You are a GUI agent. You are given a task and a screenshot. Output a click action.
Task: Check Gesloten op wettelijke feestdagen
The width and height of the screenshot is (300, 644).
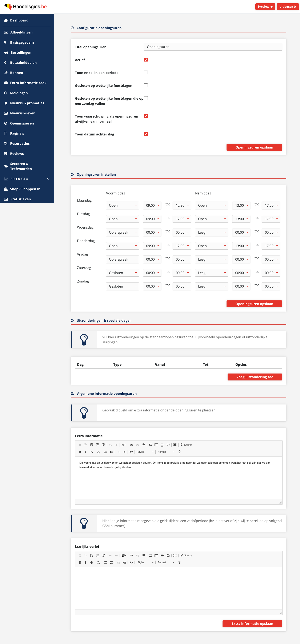coord(146,86)
